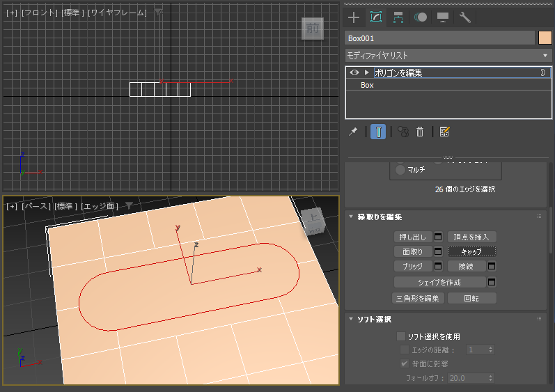Open シェイプを作成 settings box icon

pyautogui.click(x=492, y=282)
